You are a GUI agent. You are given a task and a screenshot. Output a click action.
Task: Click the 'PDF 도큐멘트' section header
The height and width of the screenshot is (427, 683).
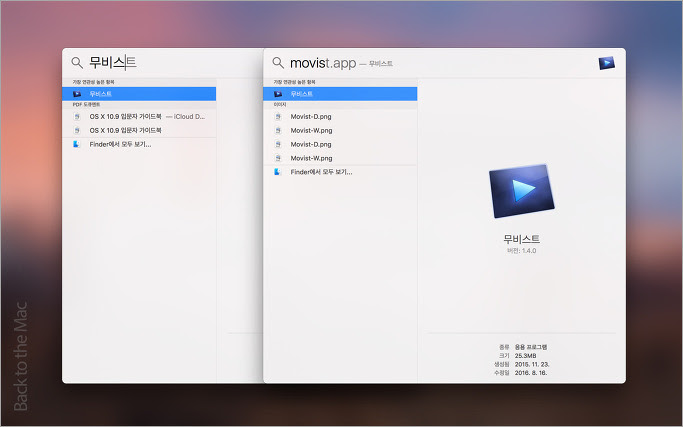click(x=86, y=105)
